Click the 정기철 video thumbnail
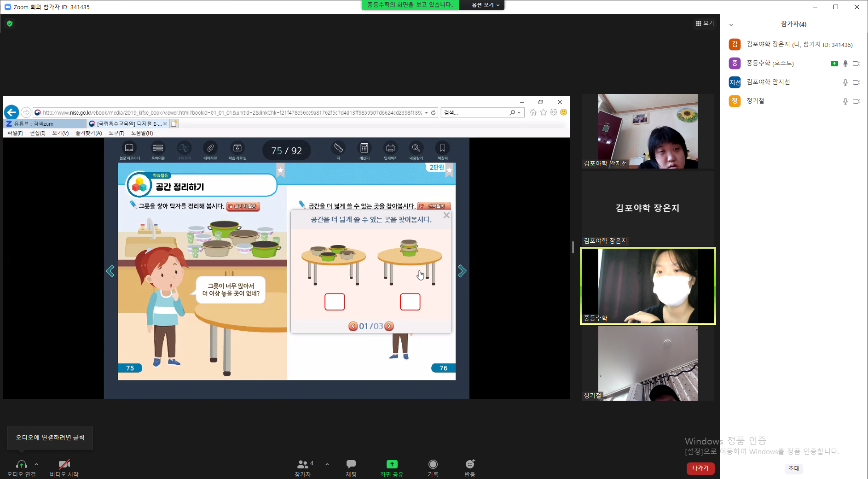Screen dimensions: 868x479 tap(648, 363)
